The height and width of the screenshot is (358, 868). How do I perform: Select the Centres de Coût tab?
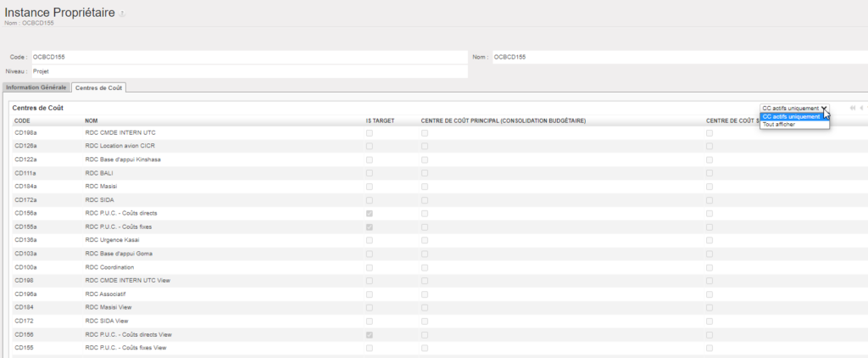(x=98, y=87)
